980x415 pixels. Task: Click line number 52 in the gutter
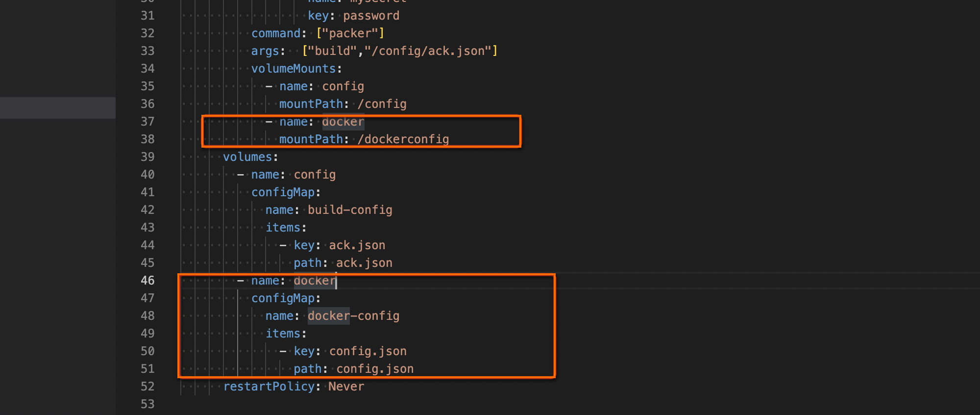[x=147, y=387]
